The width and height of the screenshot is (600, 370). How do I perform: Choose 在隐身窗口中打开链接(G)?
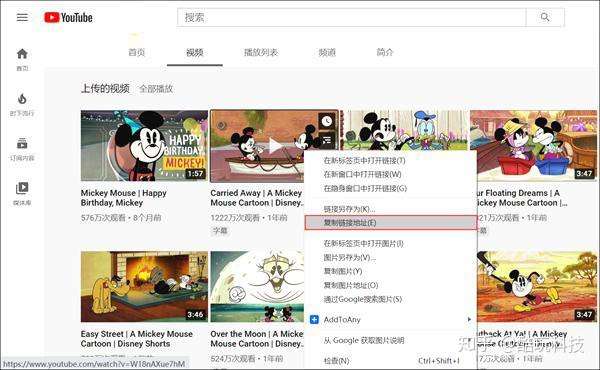(390, 188)
